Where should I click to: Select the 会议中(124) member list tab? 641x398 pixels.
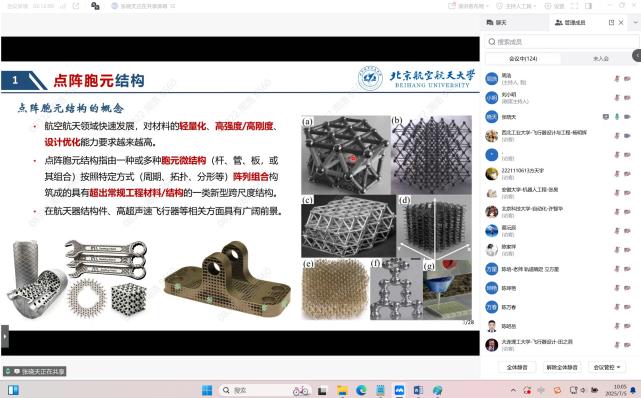(523, 59)
